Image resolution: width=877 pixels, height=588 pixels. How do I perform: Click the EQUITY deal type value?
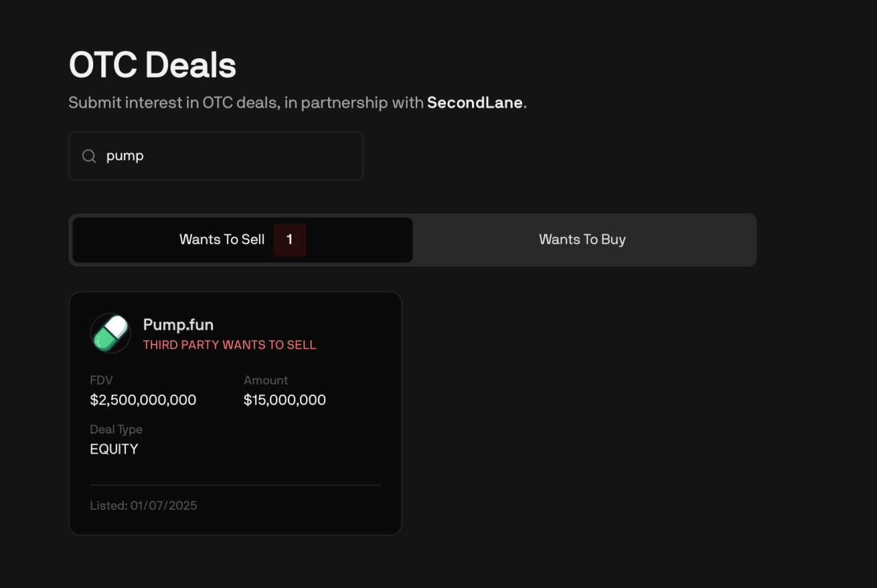(x=114, y=449)
